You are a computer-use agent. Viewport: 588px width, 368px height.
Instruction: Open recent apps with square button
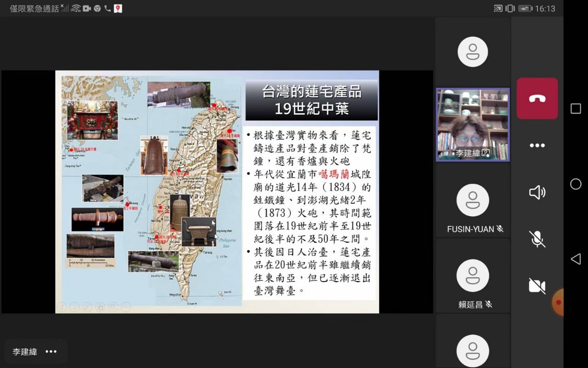point(576,109)
